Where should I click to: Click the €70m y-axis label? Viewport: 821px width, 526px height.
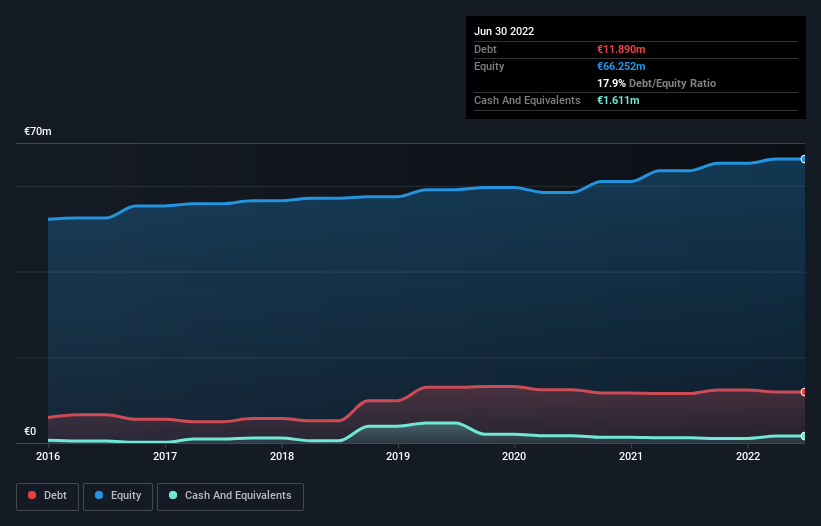point(38,131)
